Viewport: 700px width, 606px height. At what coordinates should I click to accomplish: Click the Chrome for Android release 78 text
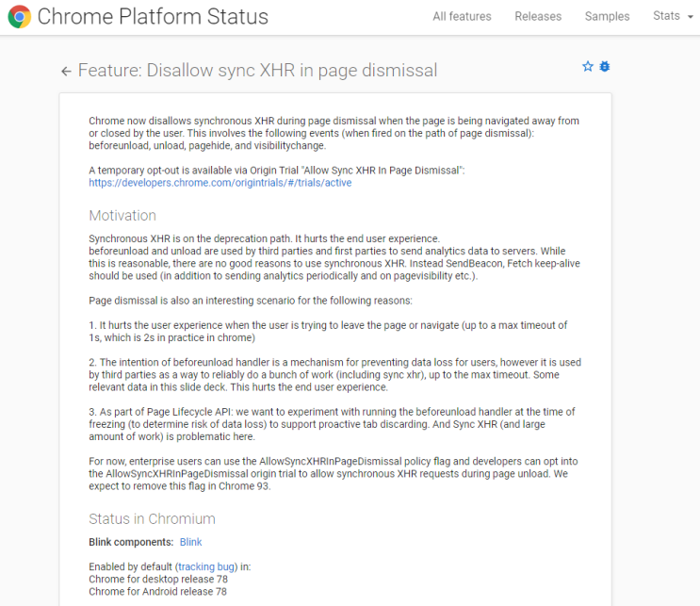(157, 592)
